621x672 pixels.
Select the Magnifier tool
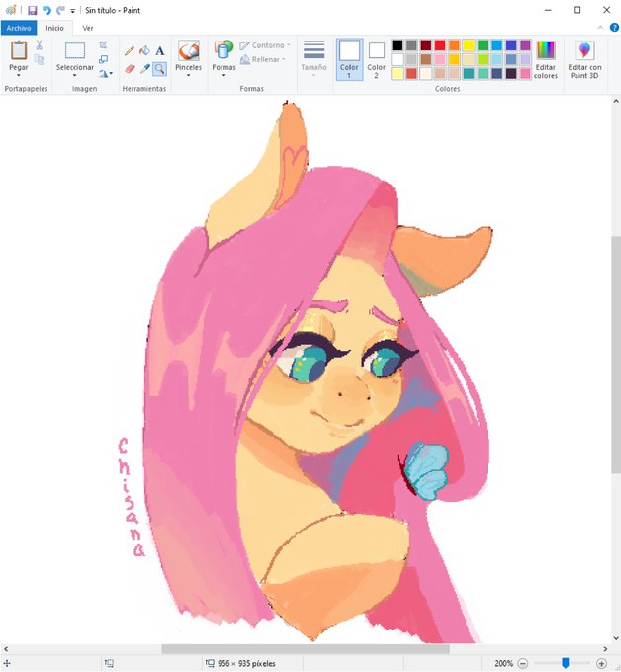click(160, 69)
